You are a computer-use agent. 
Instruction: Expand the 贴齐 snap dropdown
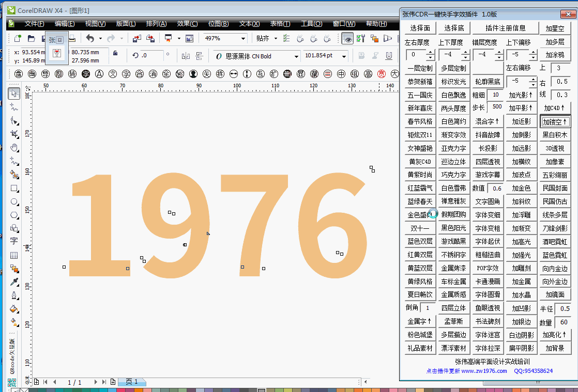(x=276, y=38)
